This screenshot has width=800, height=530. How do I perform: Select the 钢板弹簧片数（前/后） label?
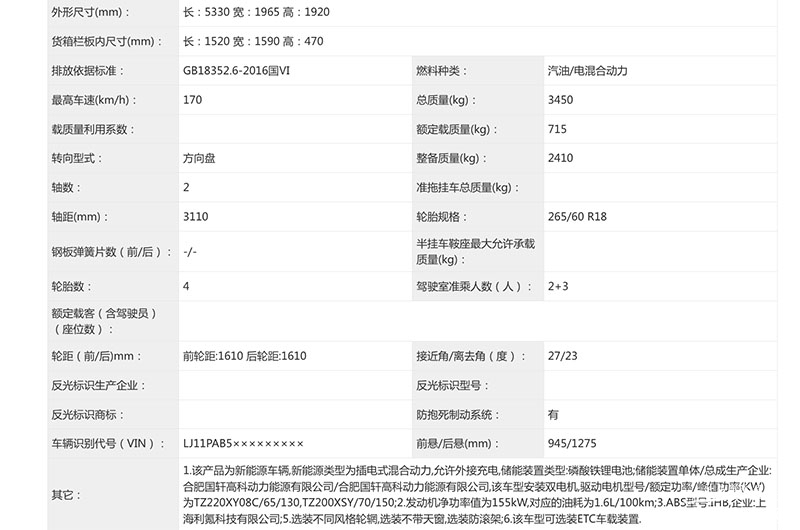[112, 252]
